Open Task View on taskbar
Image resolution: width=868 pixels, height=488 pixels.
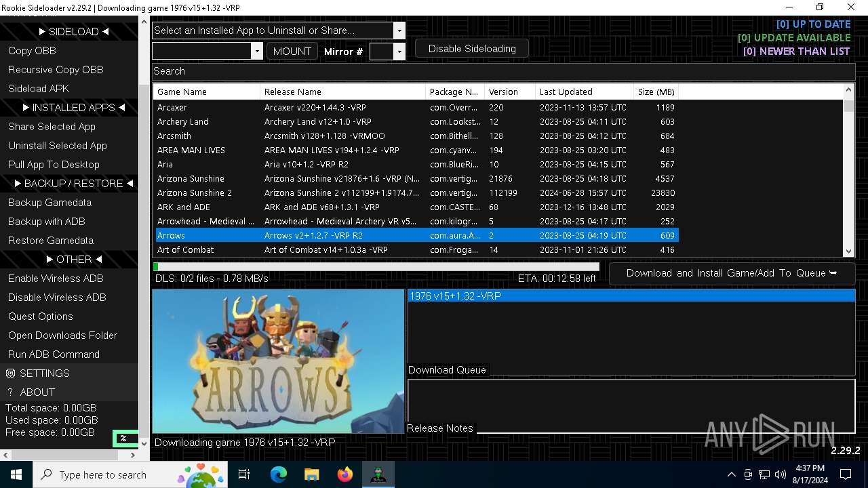tap(244, 474)
